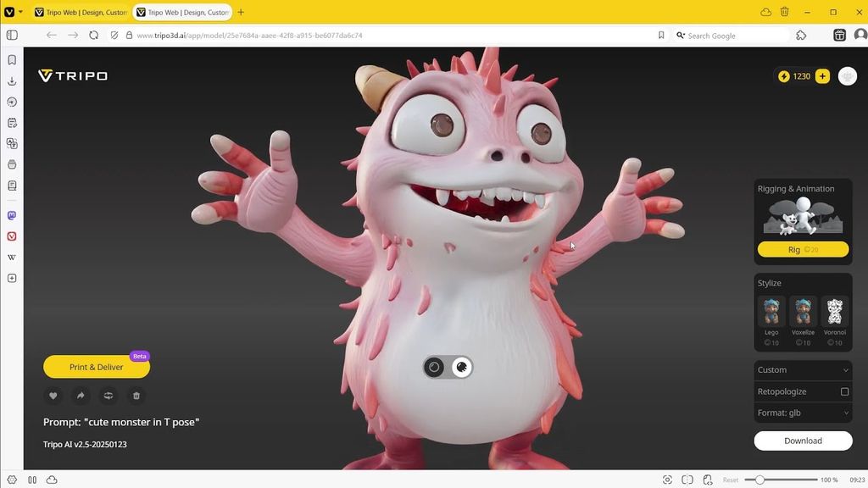Switch to the untextured view mode toggle
The height and width of the screenshot is (488, 868).
(x=434, y=367)
